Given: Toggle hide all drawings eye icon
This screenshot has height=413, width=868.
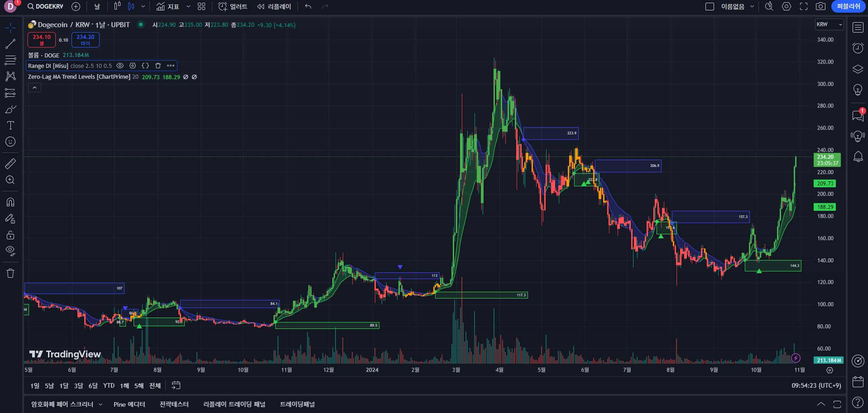Looking at the screenshot, I should (10, 251).
